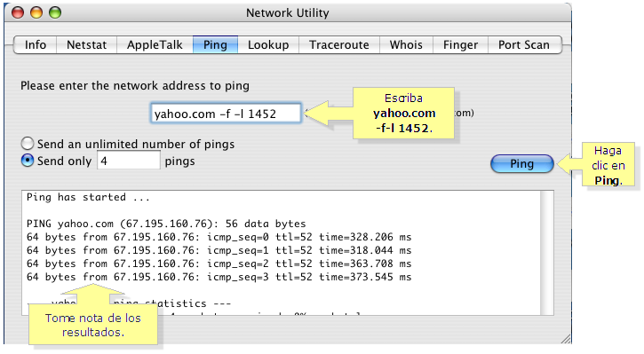The height and width of the screenshot is (354, 644).
Task: Click the ping results scrollbar
Action: pyautogui.click(x=547, y=253)
